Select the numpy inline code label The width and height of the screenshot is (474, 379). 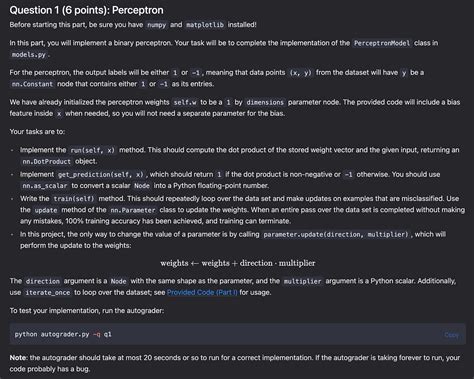pyautogui.click(x=156, y=25)
